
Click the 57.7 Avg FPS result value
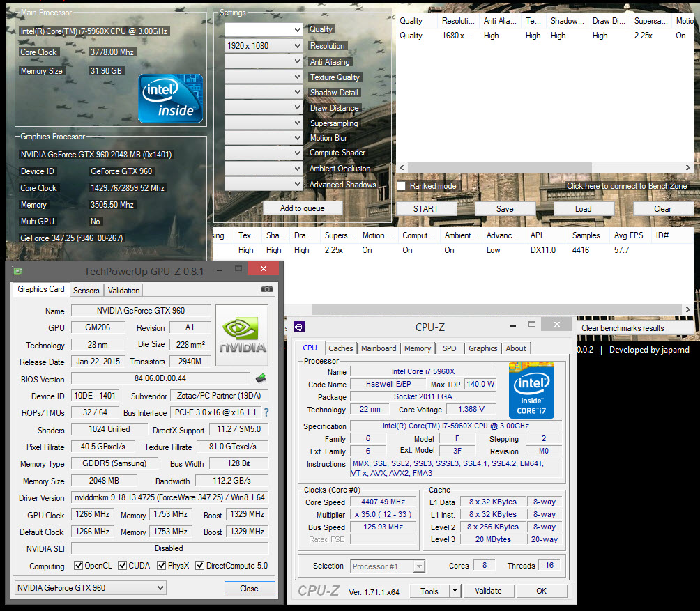(x=621, y=250)
